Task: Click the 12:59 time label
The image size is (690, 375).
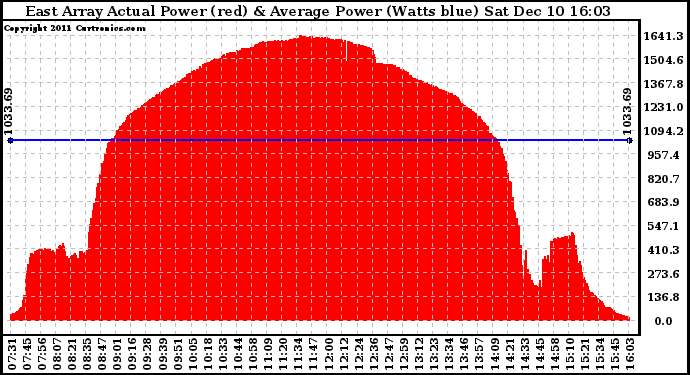Action: pos(404,354)
